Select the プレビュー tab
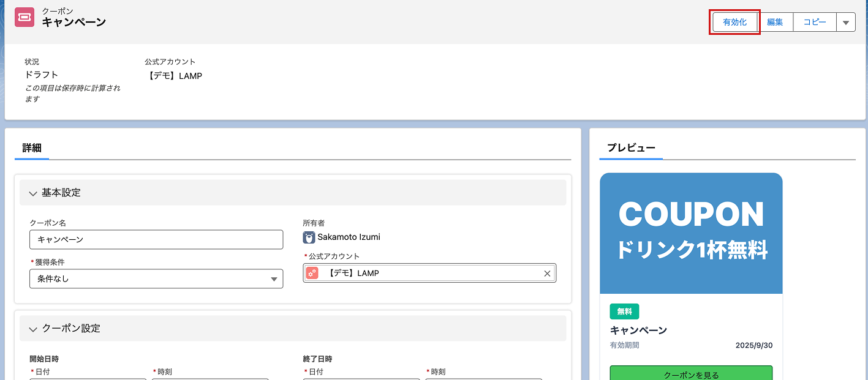Viewport: 868px width, 380px height. click(631, 147)
